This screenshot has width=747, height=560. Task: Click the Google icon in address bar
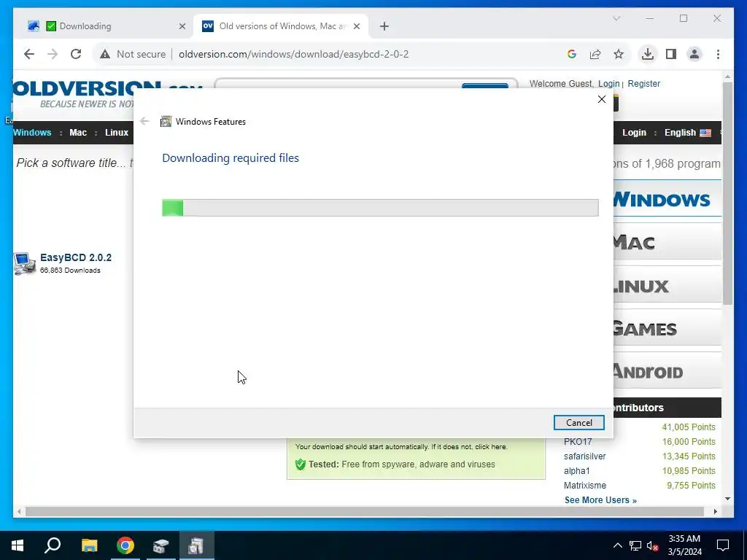(x=572, y=54)
